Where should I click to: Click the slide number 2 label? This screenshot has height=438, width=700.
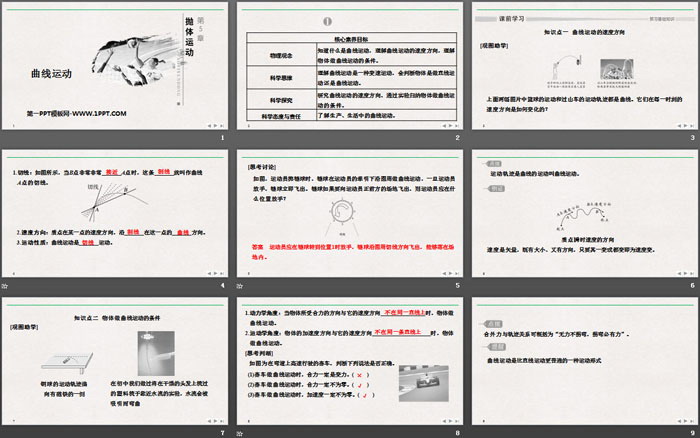(x=457, y=138)
